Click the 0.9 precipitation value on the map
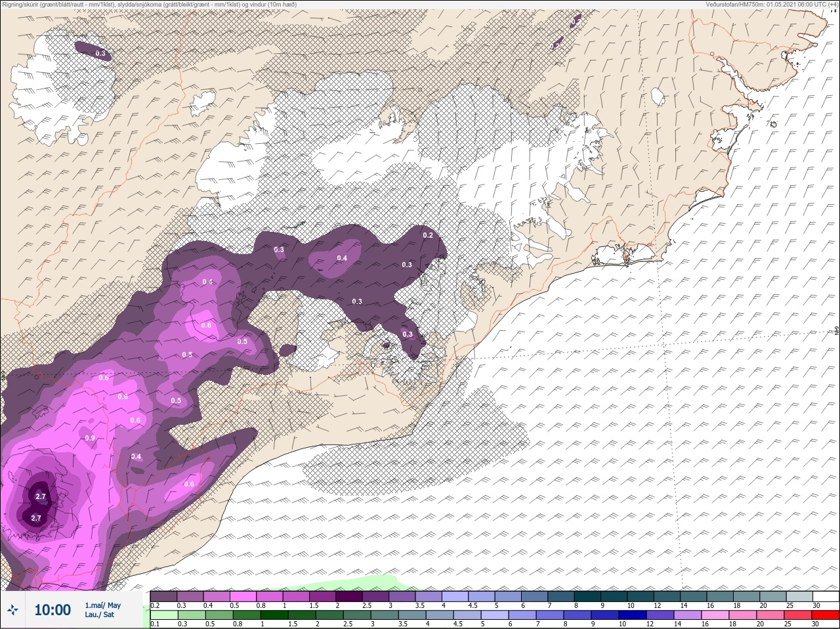 pos(90,438)
